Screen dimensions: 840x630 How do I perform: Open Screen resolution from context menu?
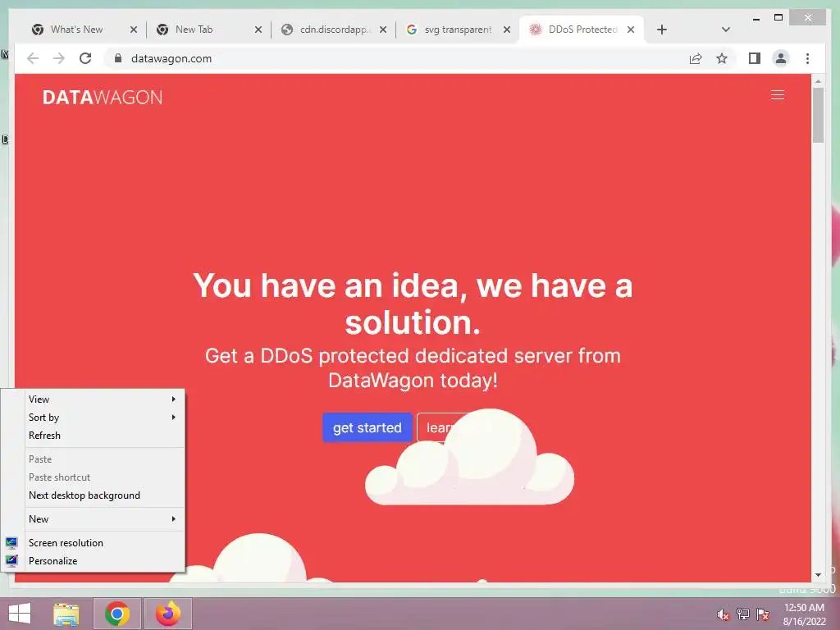94,543
